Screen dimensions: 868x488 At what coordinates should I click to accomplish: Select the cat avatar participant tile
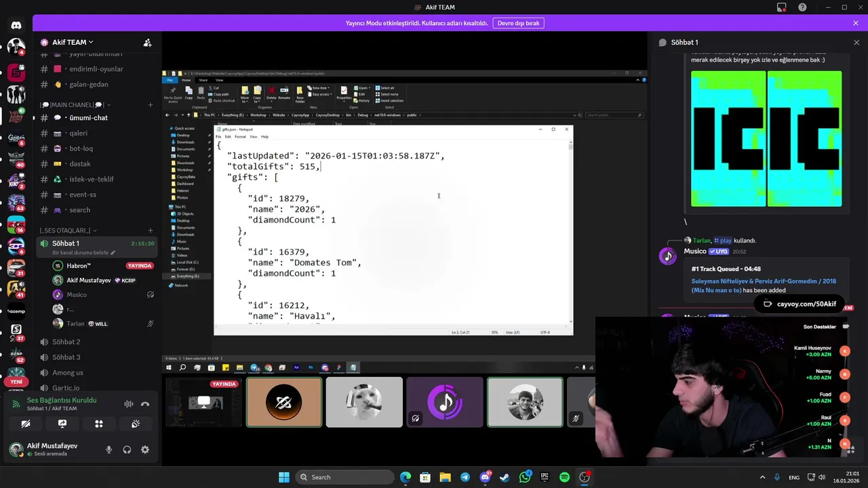click(364, 403)
